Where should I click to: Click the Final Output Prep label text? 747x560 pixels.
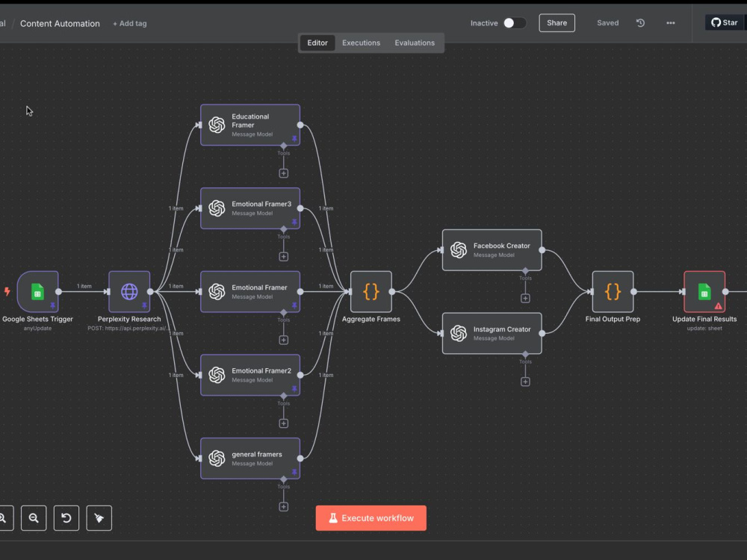[613, 319]
